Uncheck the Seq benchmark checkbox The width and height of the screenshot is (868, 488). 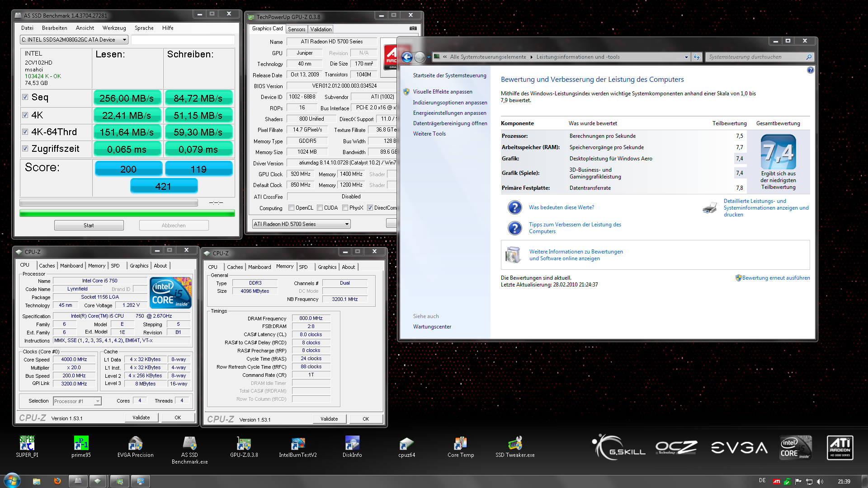coord(25,97)
